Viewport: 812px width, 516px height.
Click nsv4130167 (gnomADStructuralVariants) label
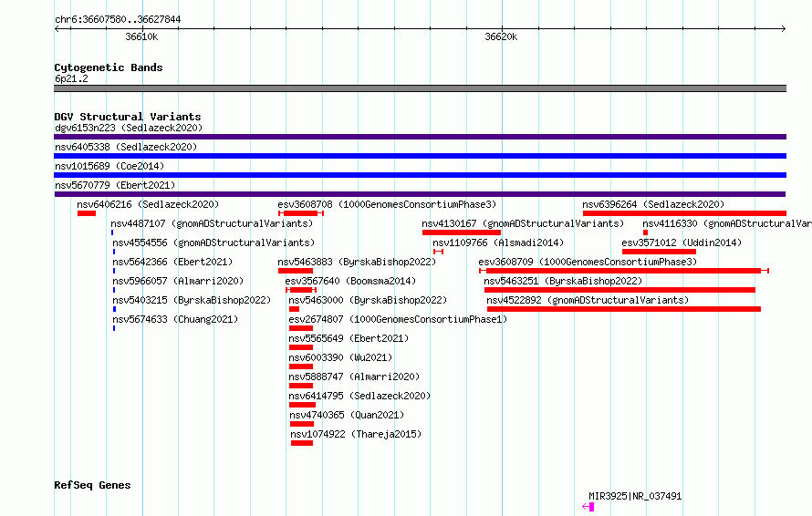click(x=523, y=223)
